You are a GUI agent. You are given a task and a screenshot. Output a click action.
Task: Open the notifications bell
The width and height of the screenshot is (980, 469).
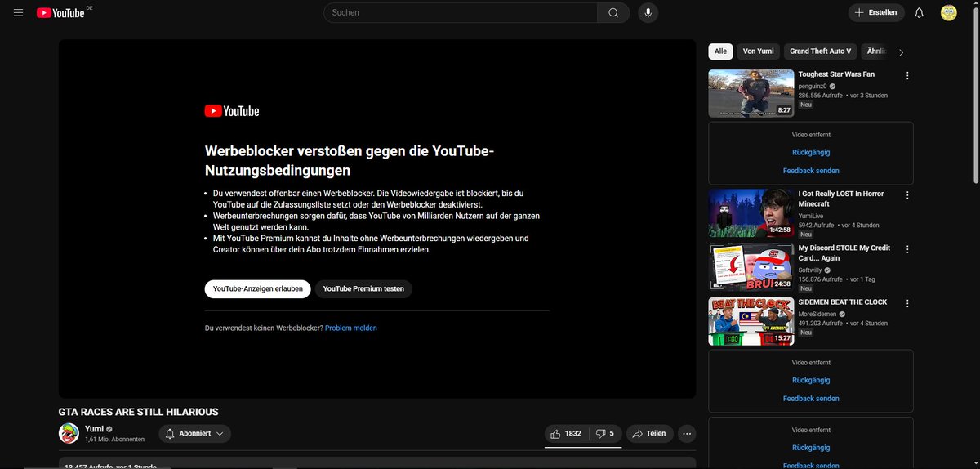point(920,12)
